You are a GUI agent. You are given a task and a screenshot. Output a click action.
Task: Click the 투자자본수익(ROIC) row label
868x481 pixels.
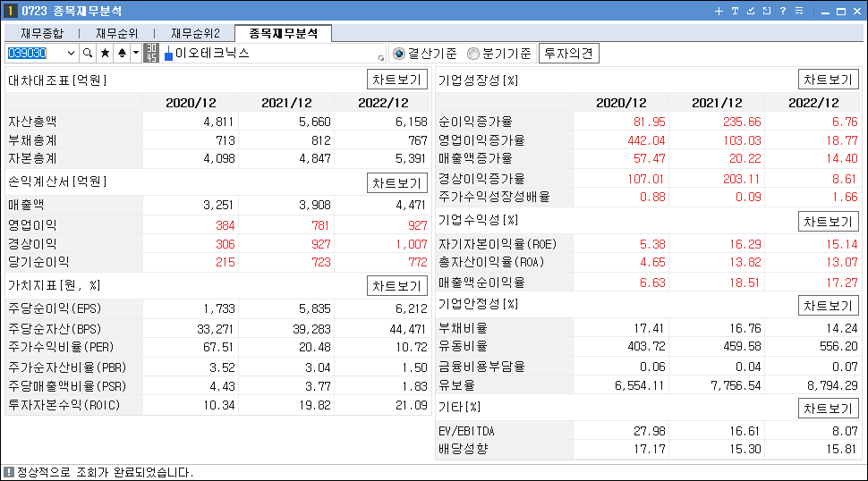pos(64,405)
